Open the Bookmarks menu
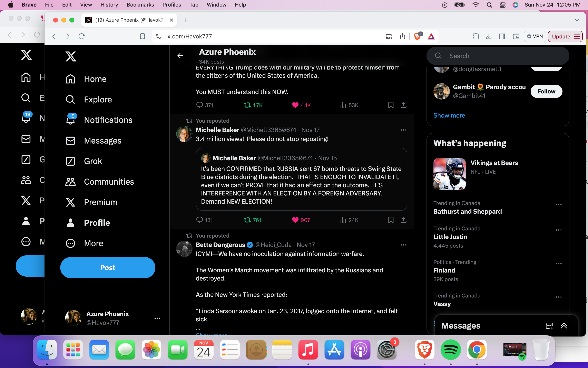Screen dimensions: 588x368 pos(140,5)
